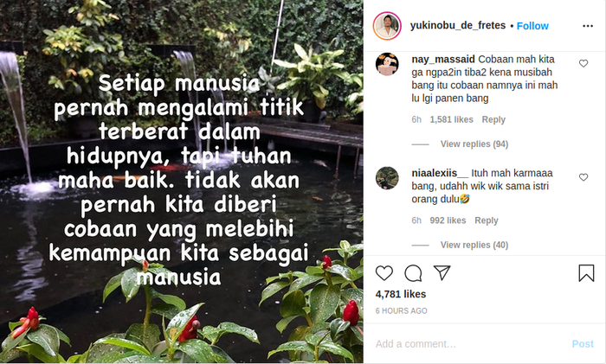Like nay_massaid's comment with its heart

[x=583, y=63]
